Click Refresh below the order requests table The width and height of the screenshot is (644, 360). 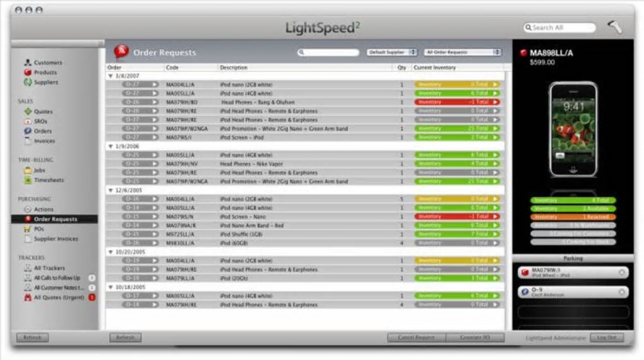125,337
